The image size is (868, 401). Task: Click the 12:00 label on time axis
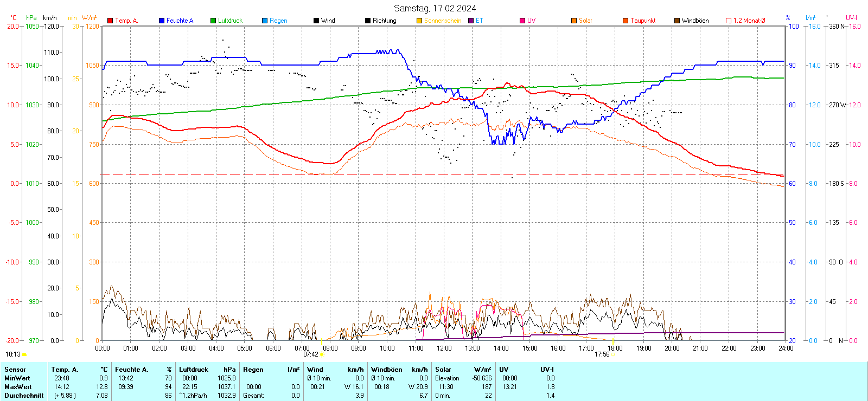444,348
